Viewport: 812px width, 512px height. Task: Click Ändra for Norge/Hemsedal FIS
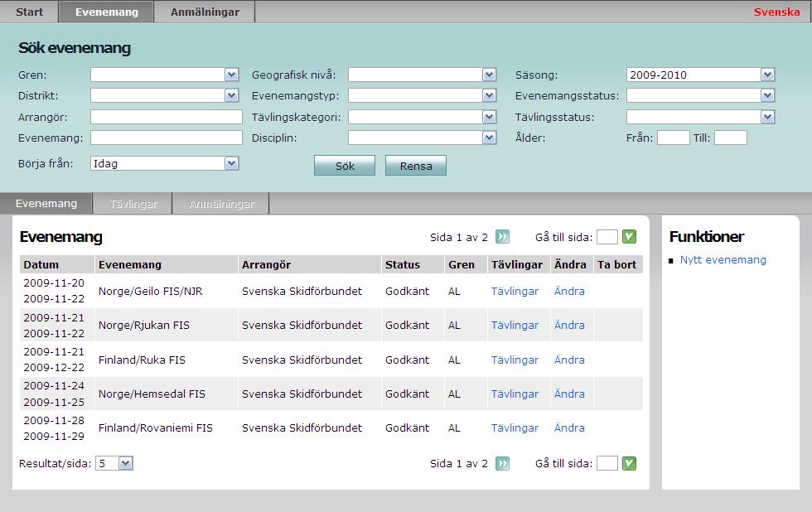tap(569, 394)
